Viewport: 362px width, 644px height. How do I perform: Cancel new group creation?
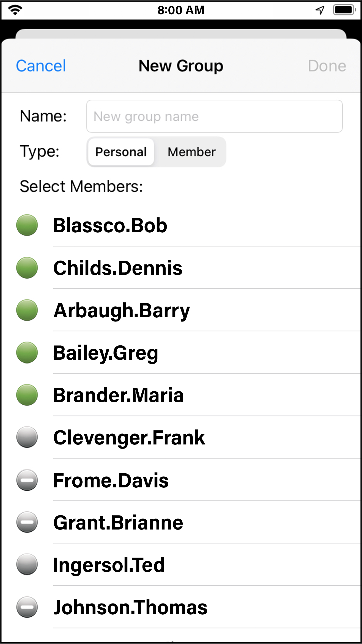coord(41,66)
